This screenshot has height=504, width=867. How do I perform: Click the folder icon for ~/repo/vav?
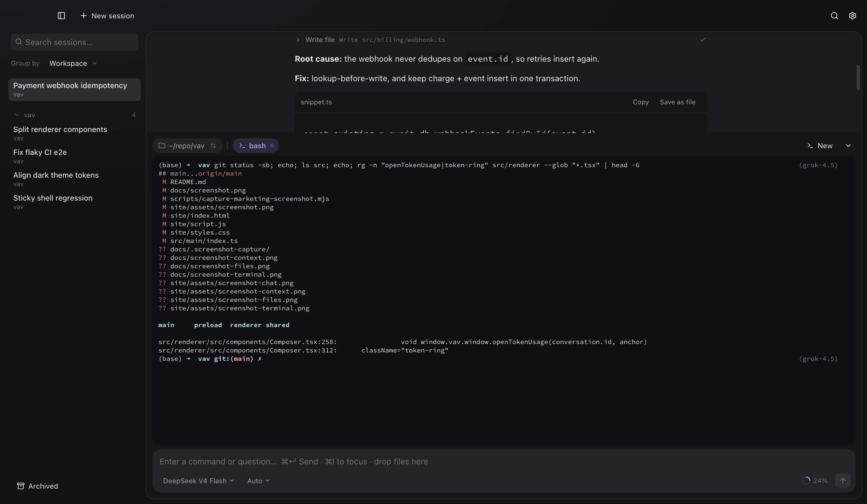pos(162,146)
